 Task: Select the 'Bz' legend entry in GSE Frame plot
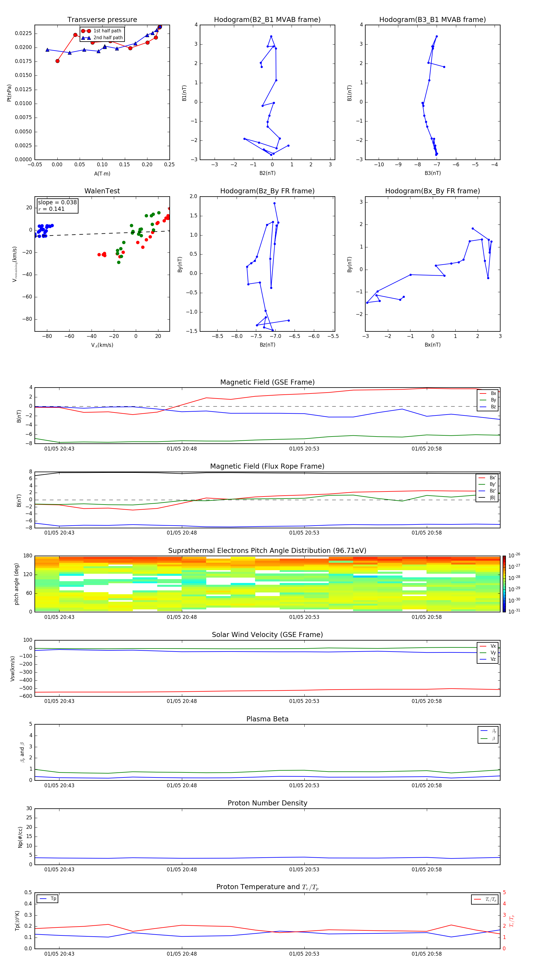pos(488,407)
